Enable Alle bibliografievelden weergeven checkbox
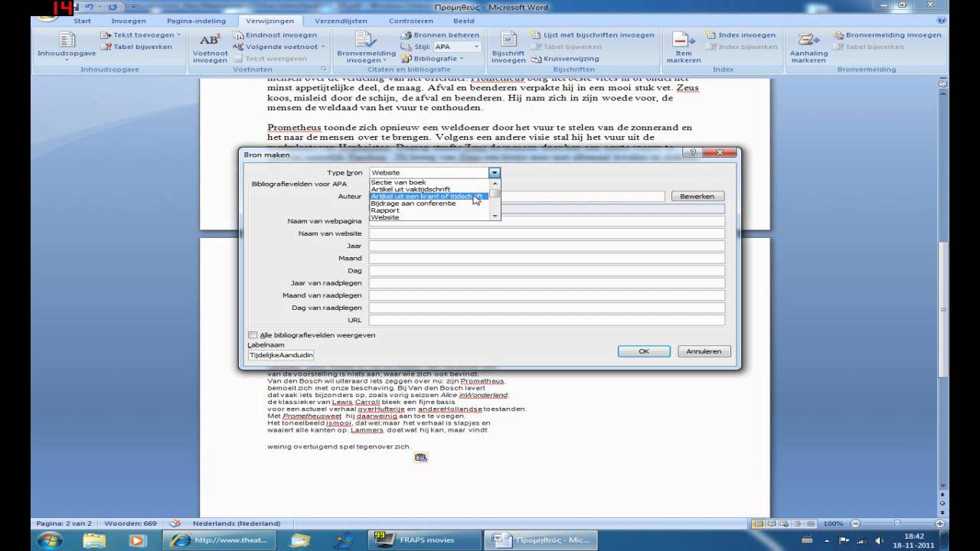Image resolution: width=980 pixels, height=551 pixels. pos(253,335)
